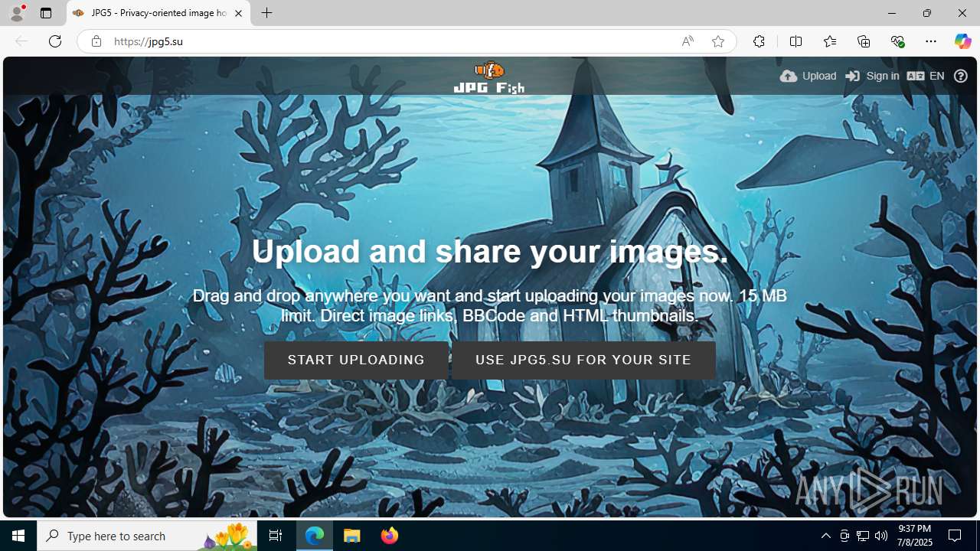Open the Extensions puzzle icon
The height and width of the screenshot is (551, 980).
tap(759, 41)
